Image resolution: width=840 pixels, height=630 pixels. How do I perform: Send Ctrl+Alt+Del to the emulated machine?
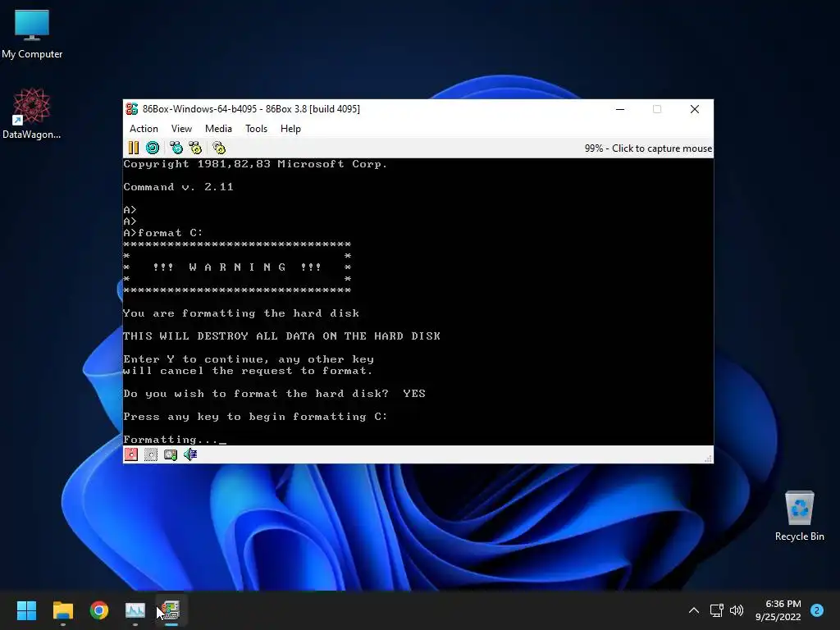[x=176, y=148]
